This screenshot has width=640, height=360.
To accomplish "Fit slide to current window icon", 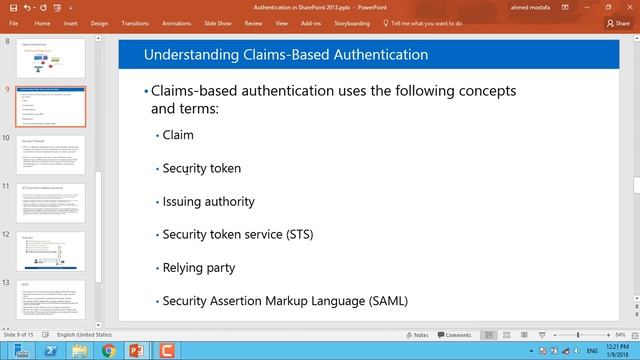I will pos(635,336).
